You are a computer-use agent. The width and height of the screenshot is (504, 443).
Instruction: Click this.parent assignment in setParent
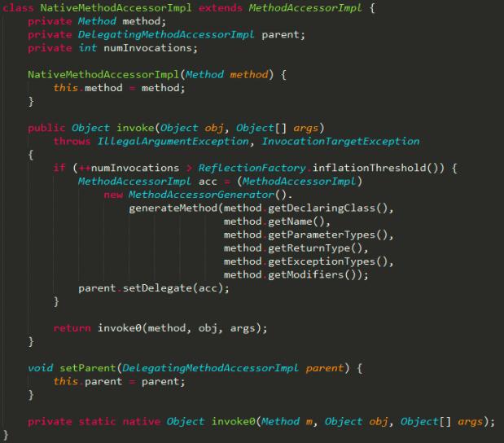click(119, 382)
